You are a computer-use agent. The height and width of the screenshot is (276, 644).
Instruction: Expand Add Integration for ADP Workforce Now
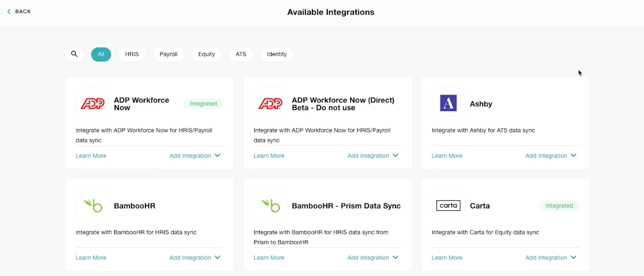pyautogui.click(x=195, y=156)
